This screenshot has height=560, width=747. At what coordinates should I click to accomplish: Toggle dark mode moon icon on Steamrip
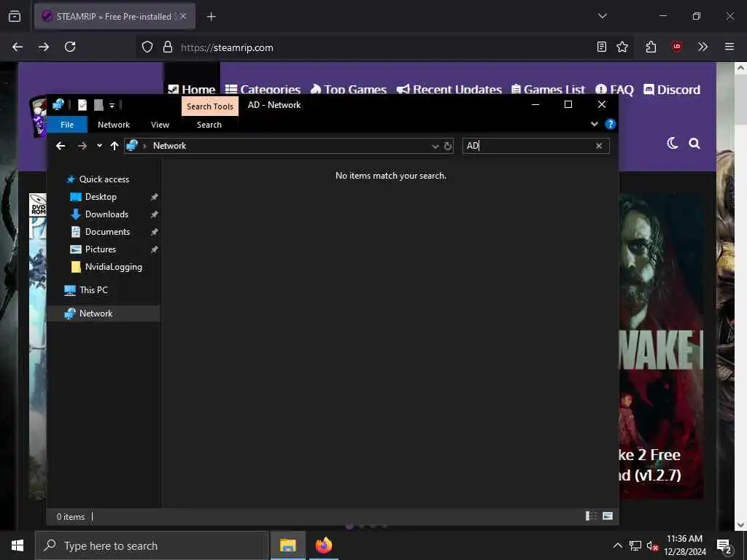(x=672, y=143)
